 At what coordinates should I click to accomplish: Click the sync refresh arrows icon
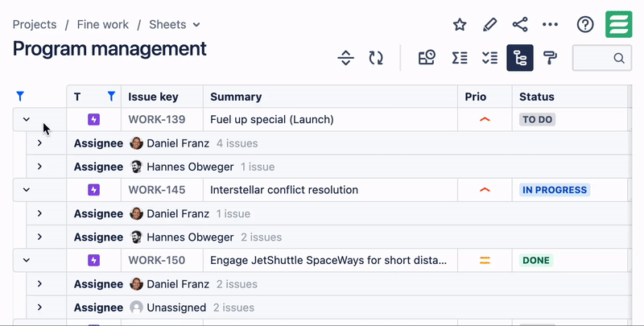[376, 58]
